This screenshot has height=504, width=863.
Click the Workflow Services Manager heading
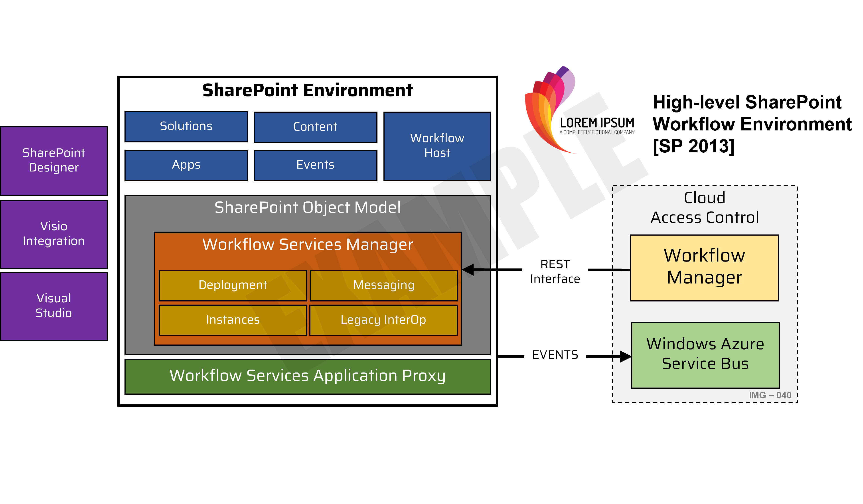(307, 244)
